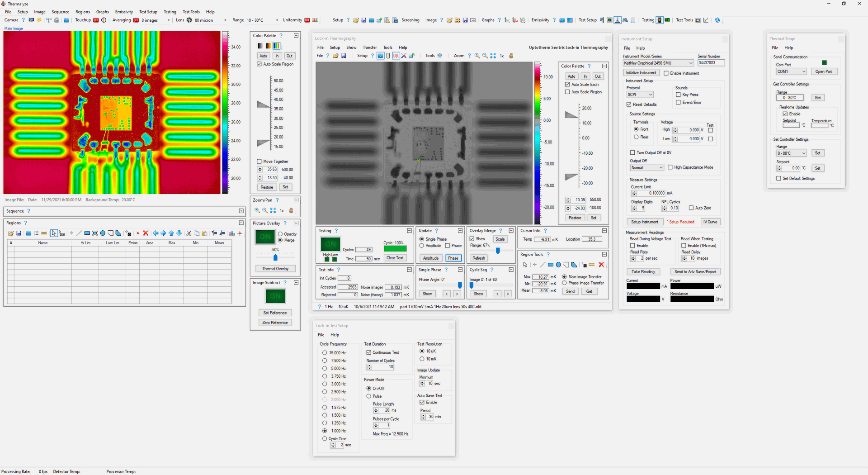Open the histogram chart icon in Regions
This screenshot has width=868, height=475.
tap(232, 233)
